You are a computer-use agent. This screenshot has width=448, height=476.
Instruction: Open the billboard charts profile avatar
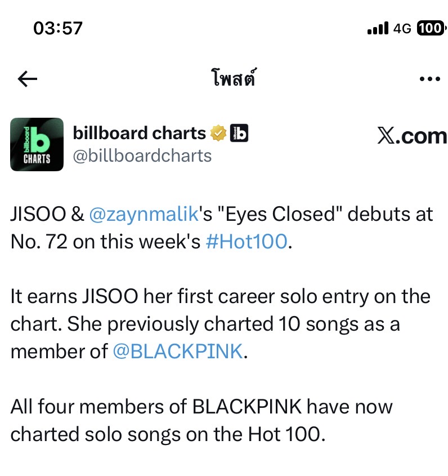tap(37, 144)
